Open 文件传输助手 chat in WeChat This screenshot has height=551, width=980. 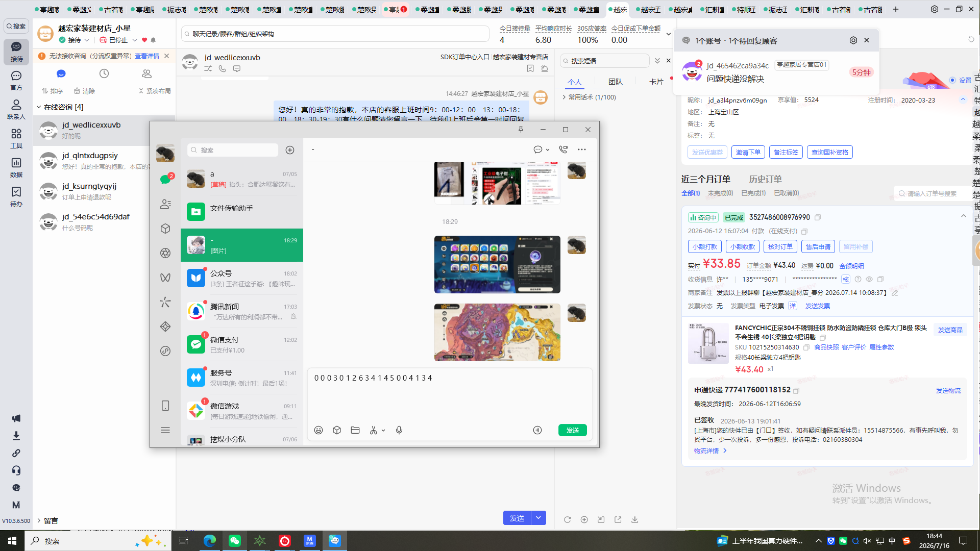pyautogui.click(x=242, y=211)
